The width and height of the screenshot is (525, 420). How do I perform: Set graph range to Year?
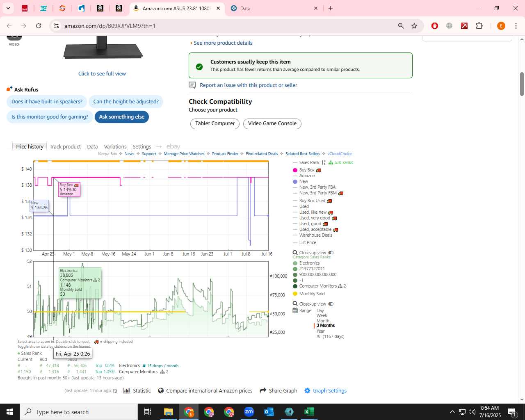click(320, 331)
